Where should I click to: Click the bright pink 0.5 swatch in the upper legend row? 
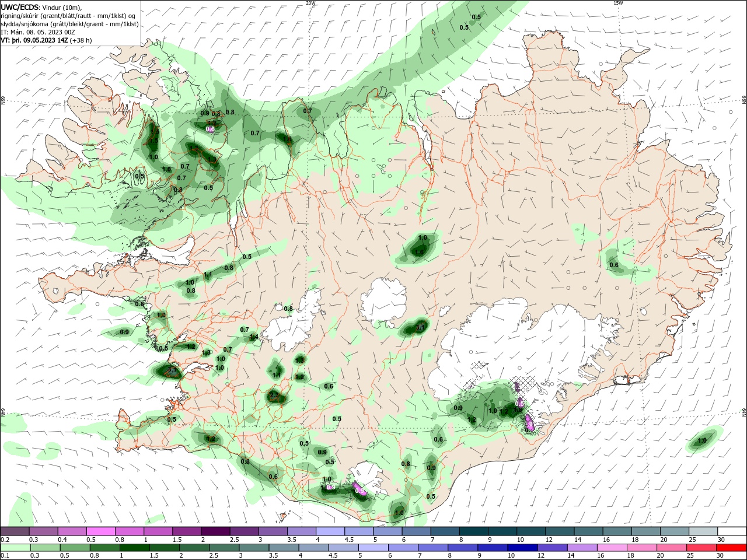pos(100,531)
